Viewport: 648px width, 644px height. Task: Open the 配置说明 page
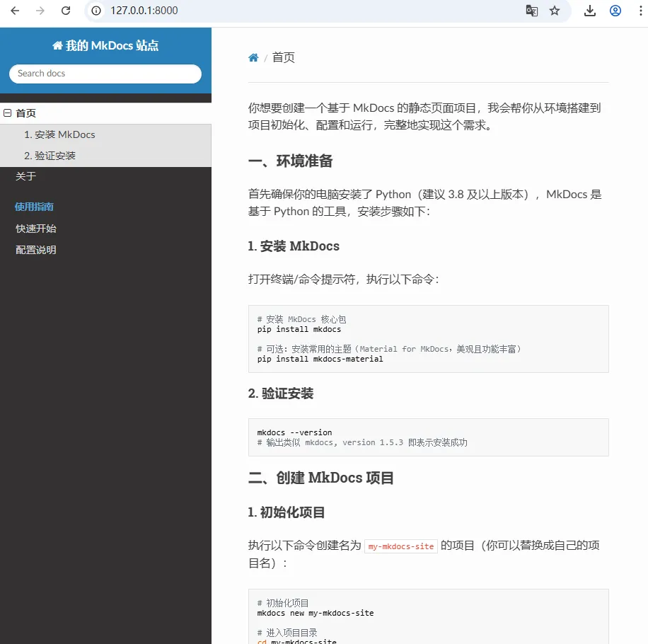click(x=36, y=250)
